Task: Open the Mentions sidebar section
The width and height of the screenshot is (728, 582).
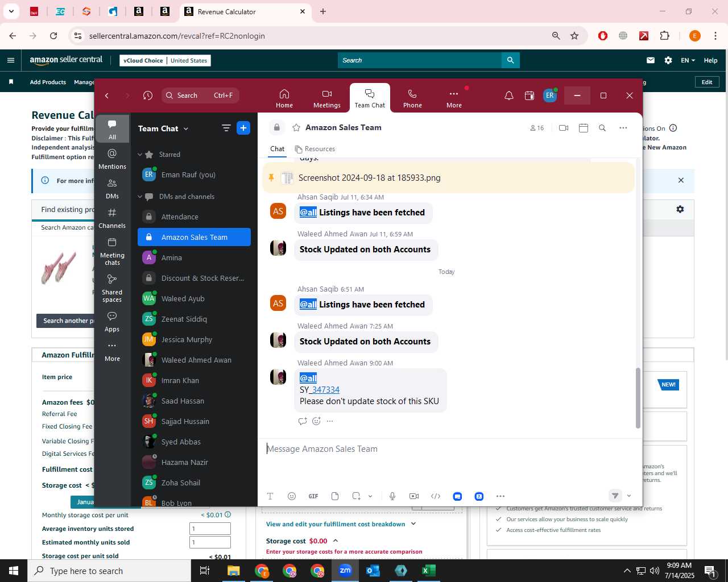Action: (x=112, y=159)
